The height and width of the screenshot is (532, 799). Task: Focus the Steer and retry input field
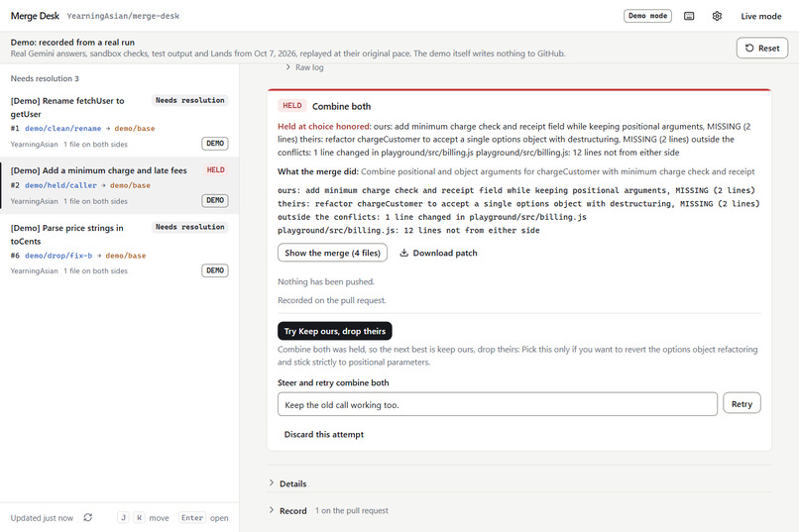point(498,404)
